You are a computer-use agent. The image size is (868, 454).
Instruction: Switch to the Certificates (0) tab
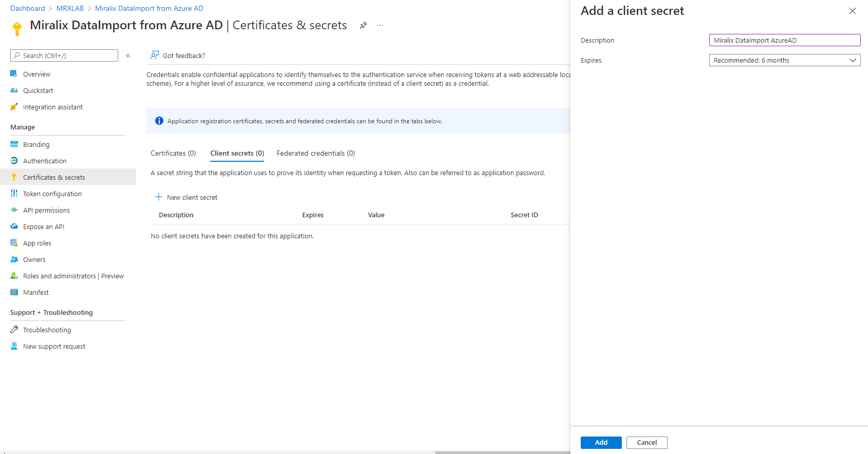[173, 153]
